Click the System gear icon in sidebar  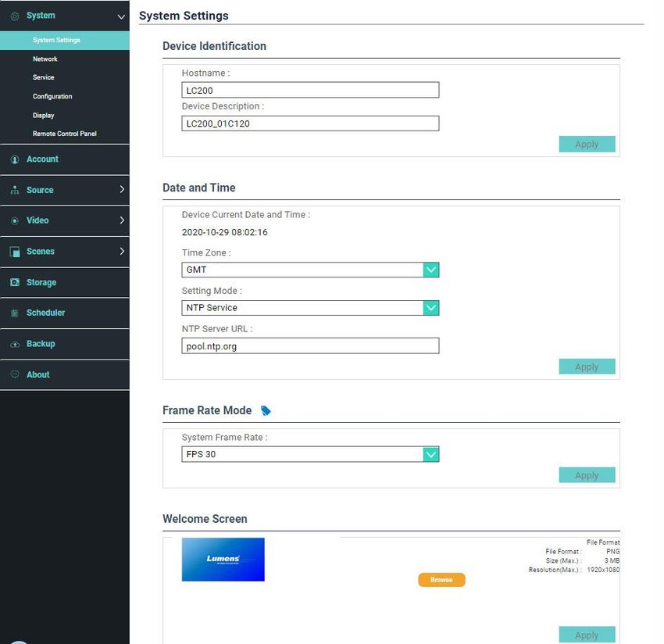tap(15, 16)
